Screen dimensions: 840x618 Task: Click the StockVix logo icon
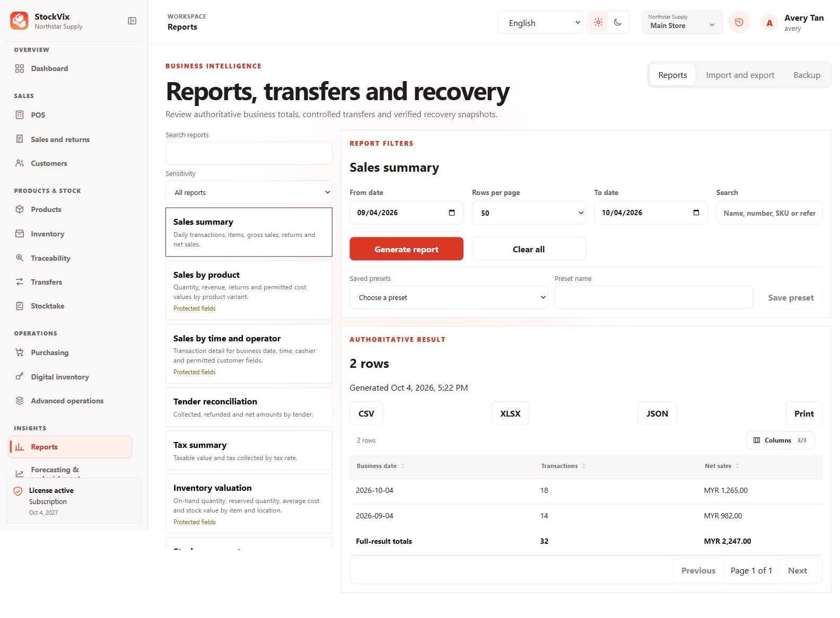pos(20,21)
